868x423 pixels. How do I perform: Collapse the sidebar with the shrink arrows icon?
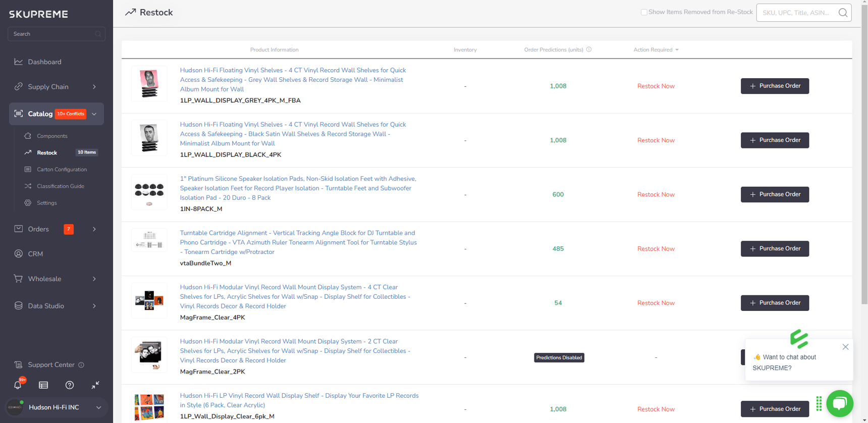coord(95,385)
